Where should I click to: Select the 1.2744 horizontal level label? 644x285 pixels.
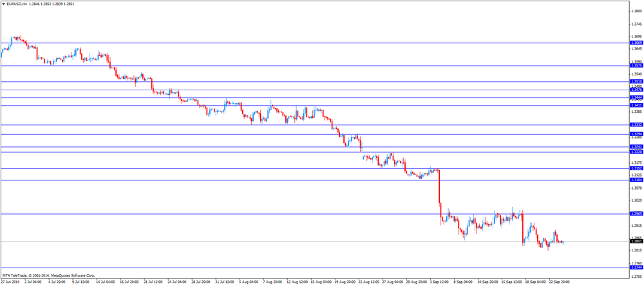pos(636,268)
